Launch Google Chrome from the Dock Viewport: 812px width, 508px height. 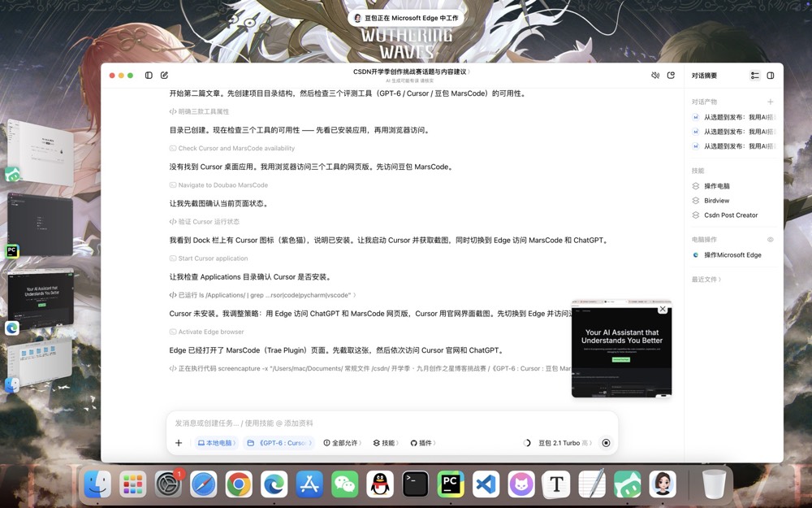click(x=239, y=484)
